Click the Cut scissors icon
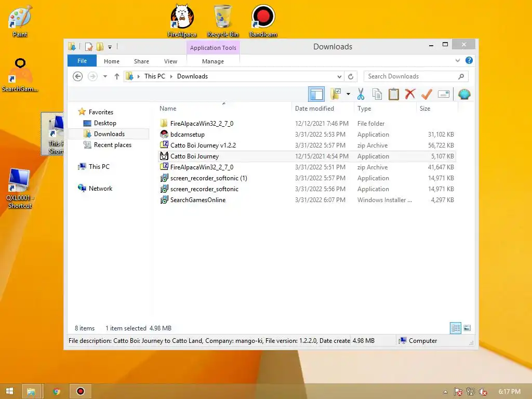 coord(361,94)
